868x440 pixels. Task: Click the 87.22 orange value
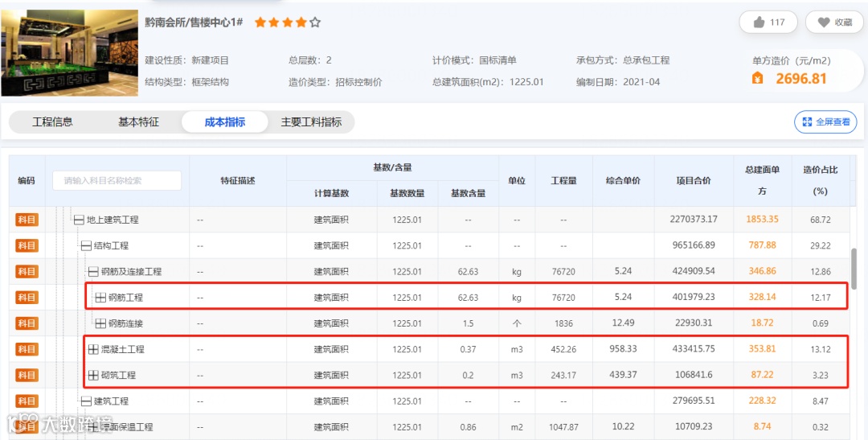pyautogui.click(x=762, y=375)
